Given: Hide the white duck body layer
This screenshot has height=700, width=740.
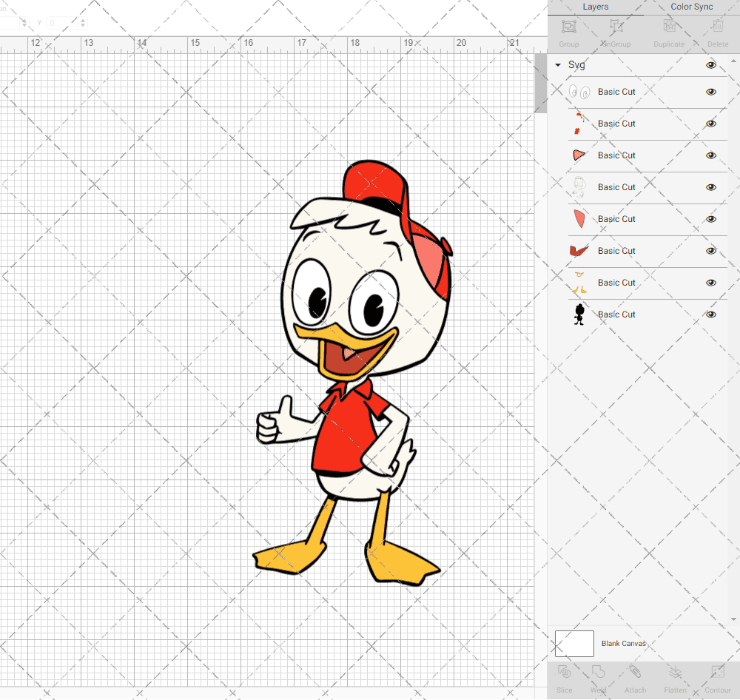Looking at the screenshot, I should coord(711,187).
